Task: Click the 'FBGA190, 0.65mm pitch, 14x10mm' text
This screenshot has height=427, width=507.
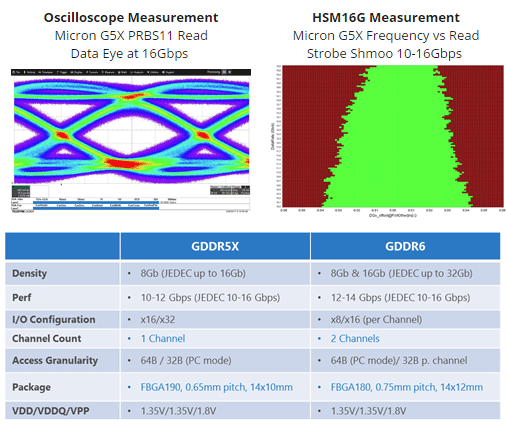Action: pyautogui.click(x=217, y=387)
